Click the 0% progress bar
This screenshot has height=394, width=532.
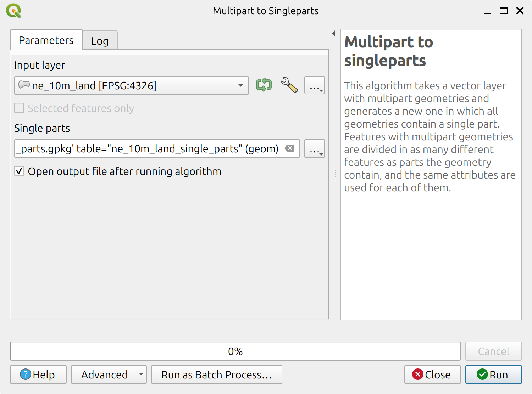tap(235, 351)
